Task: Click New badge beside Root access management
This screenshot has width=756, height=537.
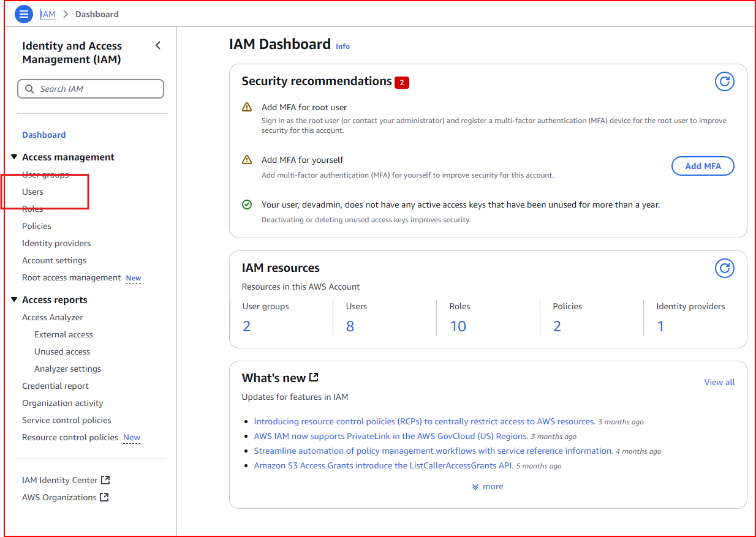Action: [x=134, y=278]
